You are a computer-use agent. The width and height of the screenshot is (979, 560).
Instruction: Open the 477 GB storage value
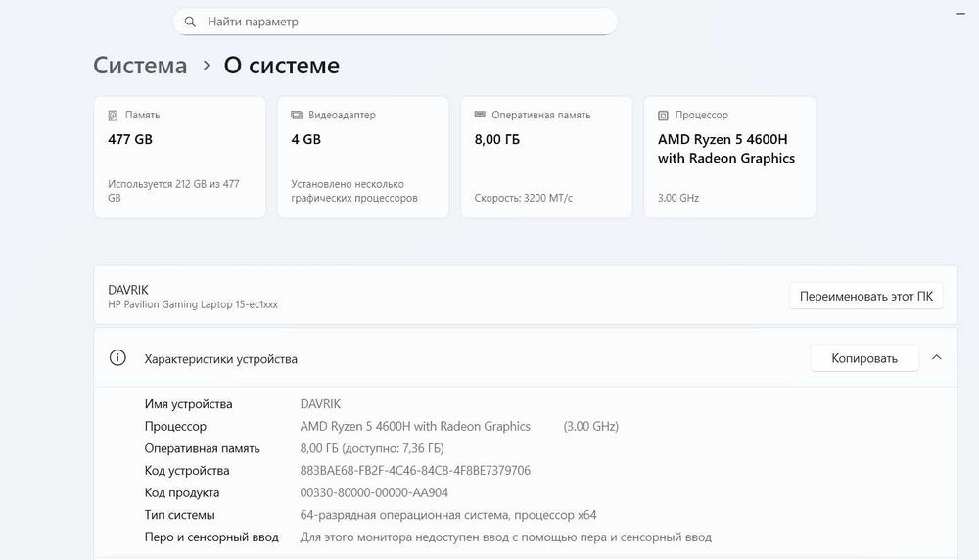(130, 140)
